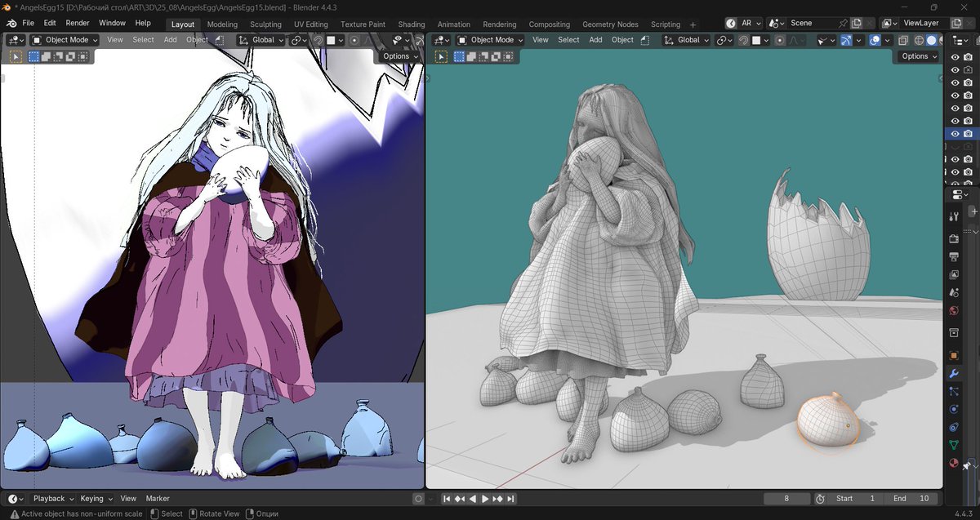Open the timeline Playback dropdown
Image resolution: width=980 pixels, height=520 pixels.
pyautogui.click(x=53, y=498)
